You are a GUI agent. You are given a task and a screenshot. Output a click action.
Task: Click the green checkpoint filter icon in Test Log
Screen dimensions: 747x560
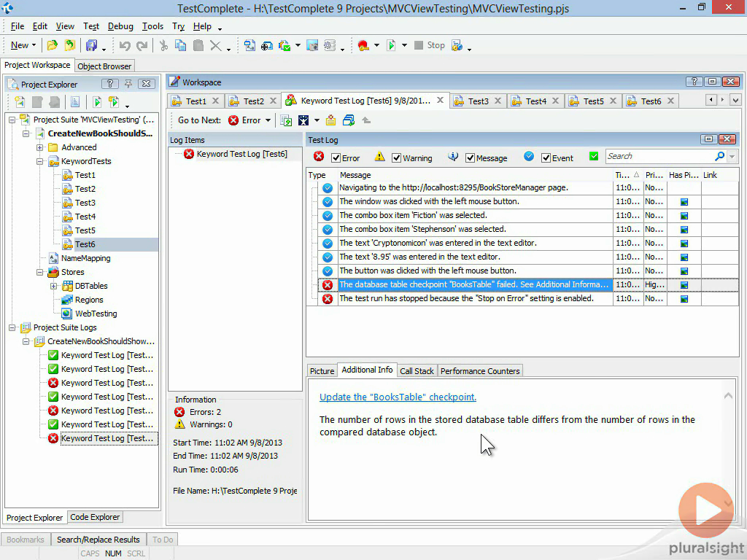(x=594, y=156)
